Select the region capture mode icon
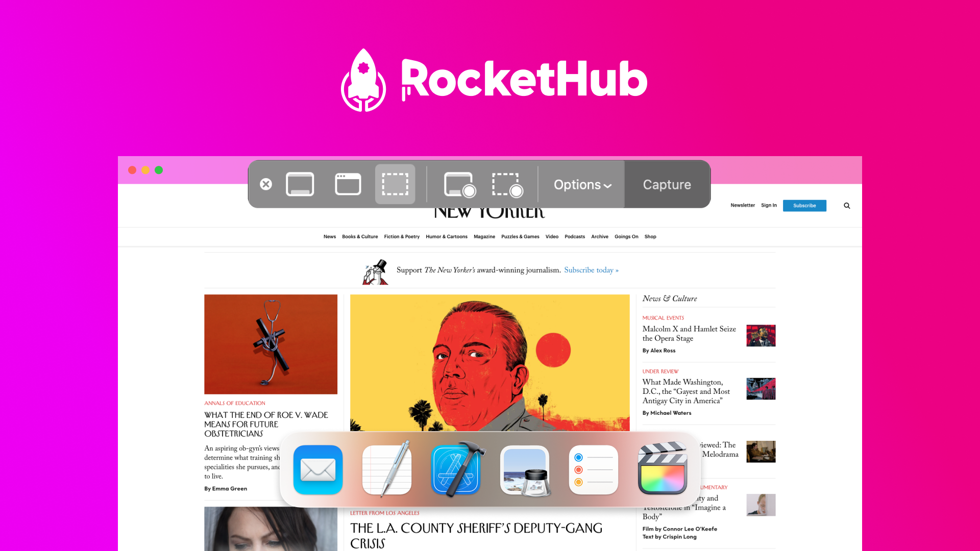The image size is (980, 551). tap(396, 184)
